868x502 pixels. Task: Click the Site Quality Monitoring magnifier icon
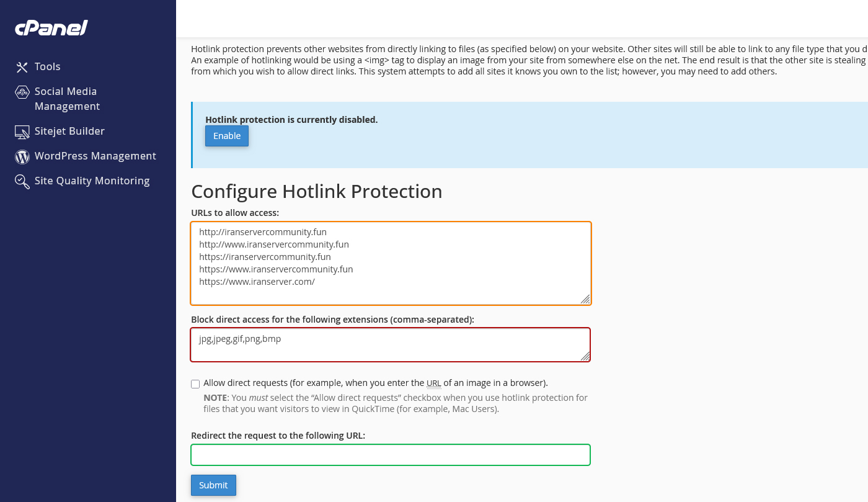[22, 181]
